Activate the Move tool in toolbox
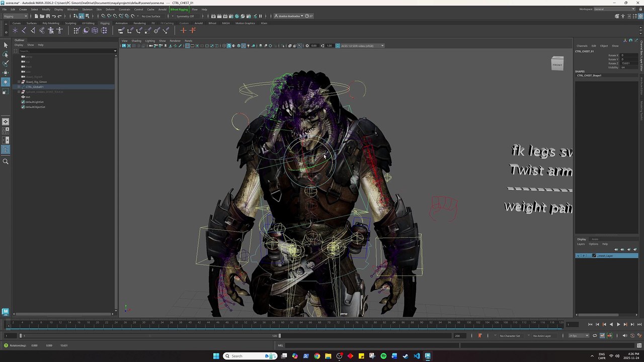 pyautogui.click(x=6, y=72)
